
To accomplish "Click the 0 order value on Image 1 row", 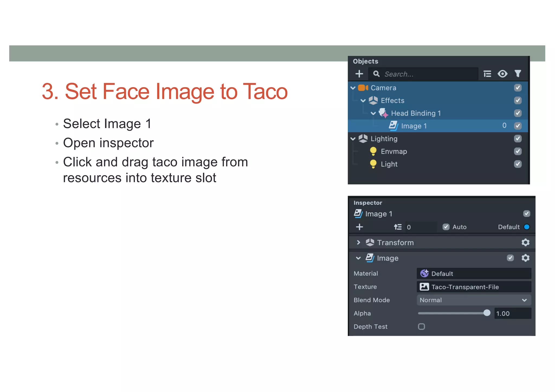I will coord(504,125).
